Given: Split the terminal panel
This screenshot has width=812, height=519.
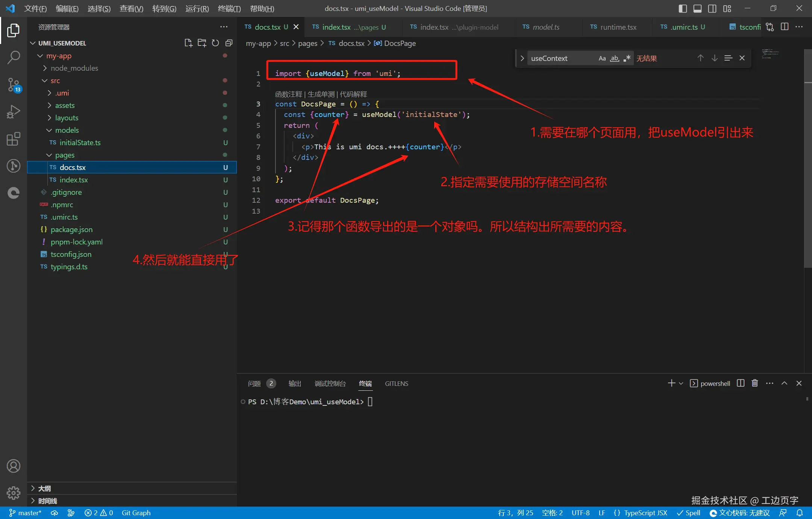Looking at the screenshot, I should (741, 383).
